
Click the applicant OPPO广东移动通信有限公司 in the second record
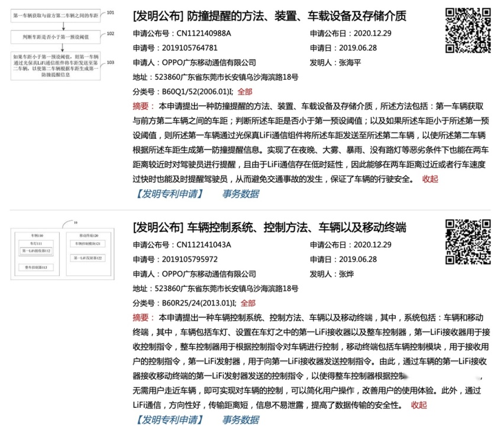(x=209, y=274)
